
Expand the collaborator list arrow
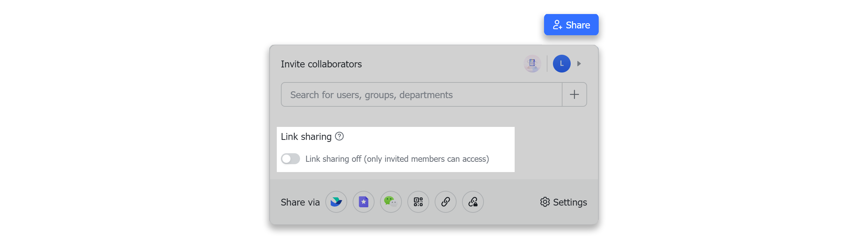579,64
